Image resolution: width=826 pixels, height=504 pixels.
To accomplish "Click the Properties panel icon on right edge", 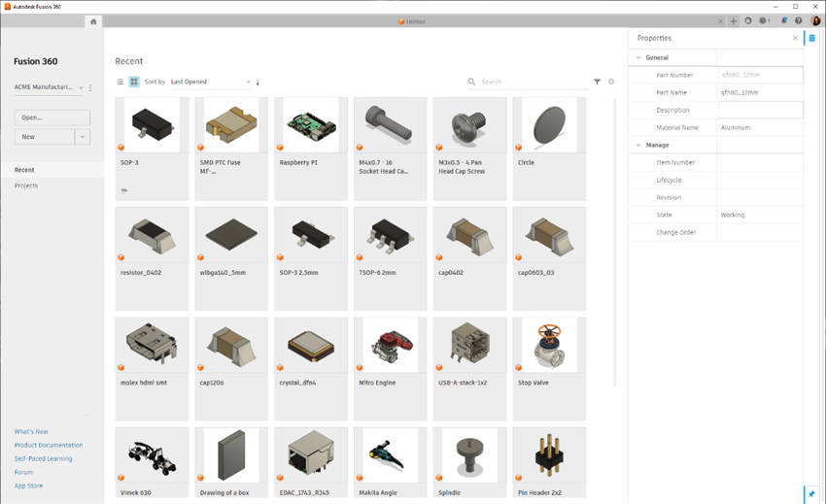I will pyautogui.click(x=812, y=39).
